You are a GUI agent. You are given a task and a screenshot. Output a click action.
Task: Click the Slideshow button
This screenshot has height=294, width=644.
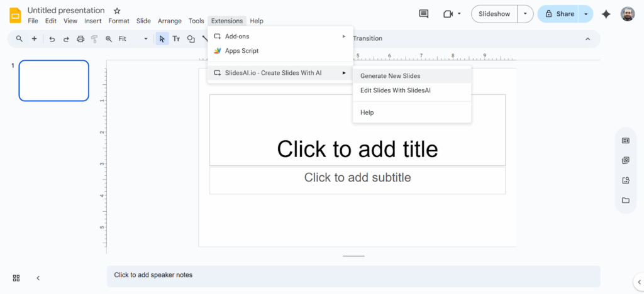tap(494, 14)
